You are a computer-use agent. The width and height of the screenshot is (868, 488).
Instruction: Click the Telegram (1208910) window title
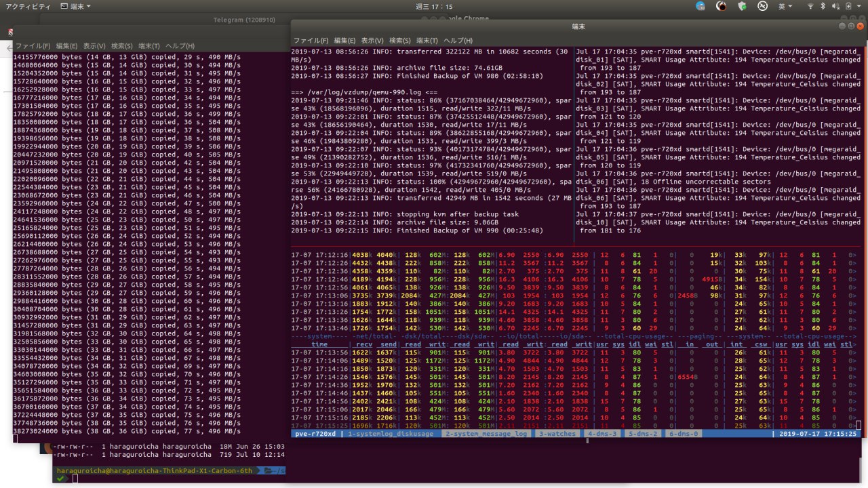243,20
